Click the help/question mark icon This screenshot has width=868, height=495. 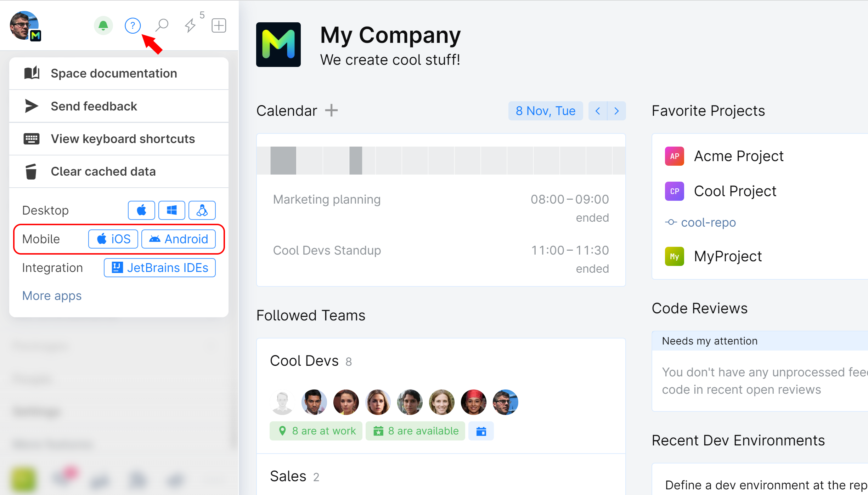point(133,25)
